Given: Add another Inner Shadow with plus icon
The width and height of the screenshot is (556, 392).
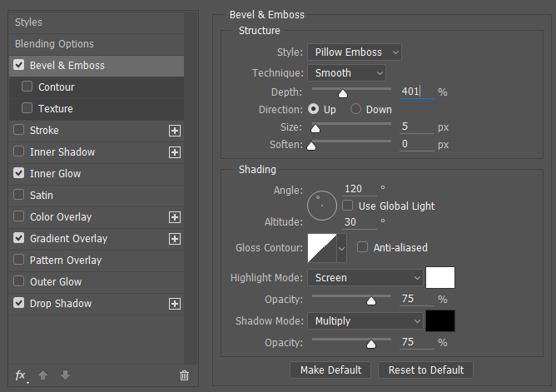Looking at the screenshot, I should (x=175, y=152).
